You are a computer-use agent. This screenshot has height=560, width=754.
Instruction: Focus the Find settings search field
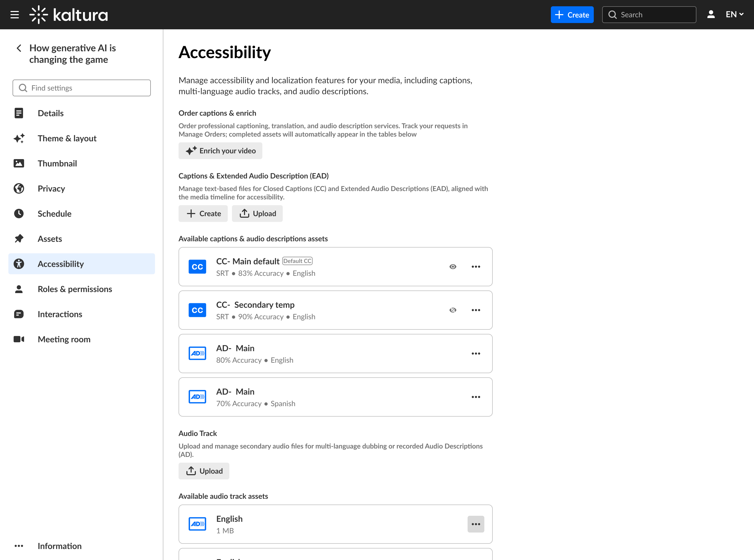coord(81,88)
